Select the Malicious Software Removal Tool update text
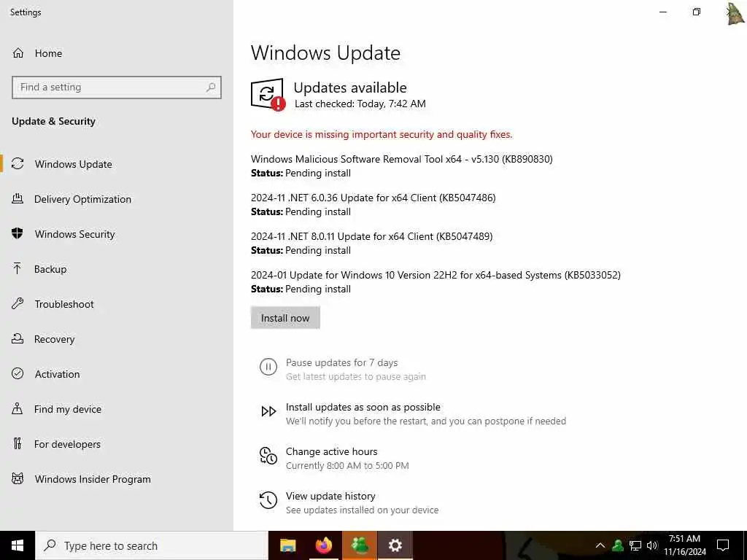The width and height of the screenshot is (747, 560). [402, 159]
